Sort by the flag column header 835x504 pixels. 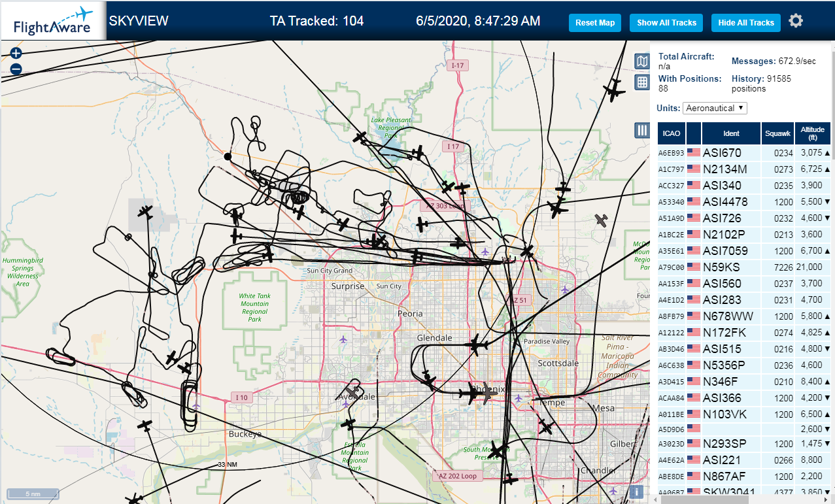[x=694, y=133]
